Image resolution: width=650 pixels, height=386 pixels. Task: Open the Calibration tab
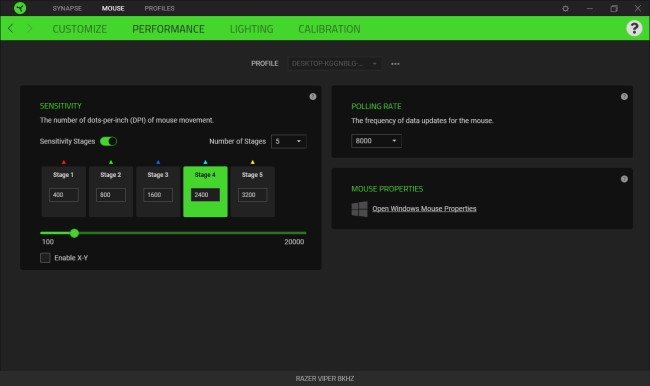pos(329,29)
